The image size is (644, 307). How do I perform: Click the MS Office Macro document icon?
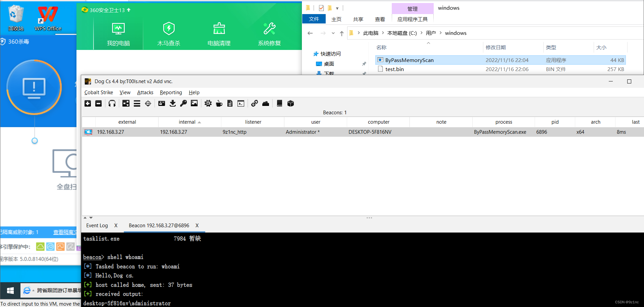pos(230,104)
